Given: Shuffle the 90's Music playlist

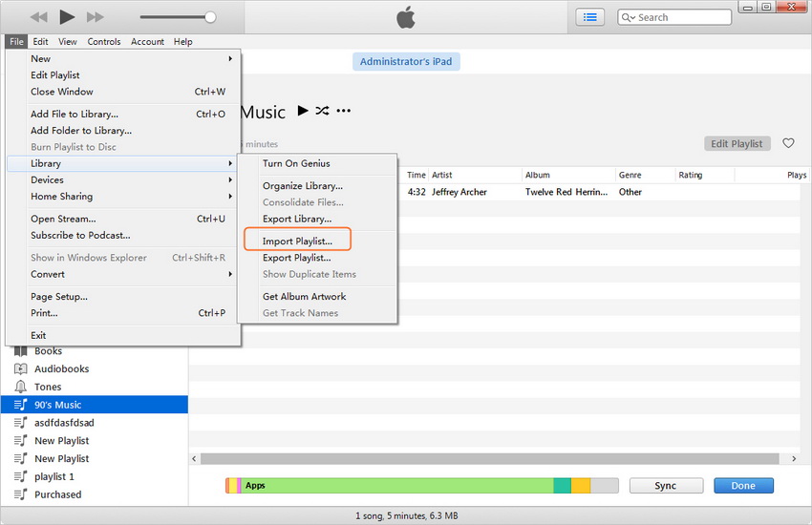Looking at the screenshot, I should point(323,111).
